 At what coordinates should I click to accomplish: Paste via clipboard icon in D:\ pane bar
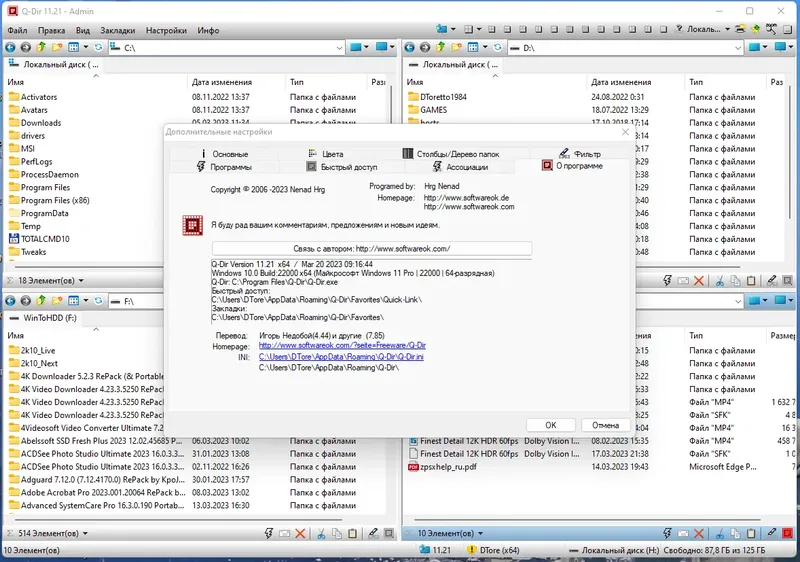pos(751,280)
